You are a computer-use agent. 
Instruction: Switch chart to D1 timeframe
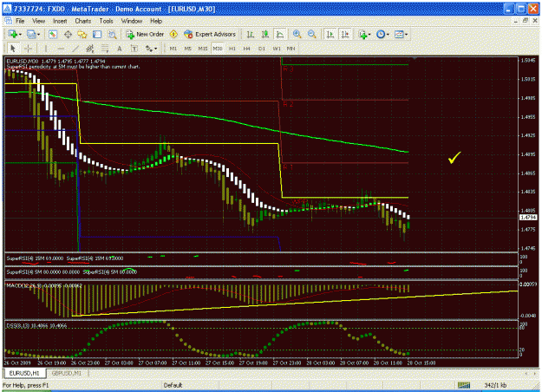pos(262,49)
